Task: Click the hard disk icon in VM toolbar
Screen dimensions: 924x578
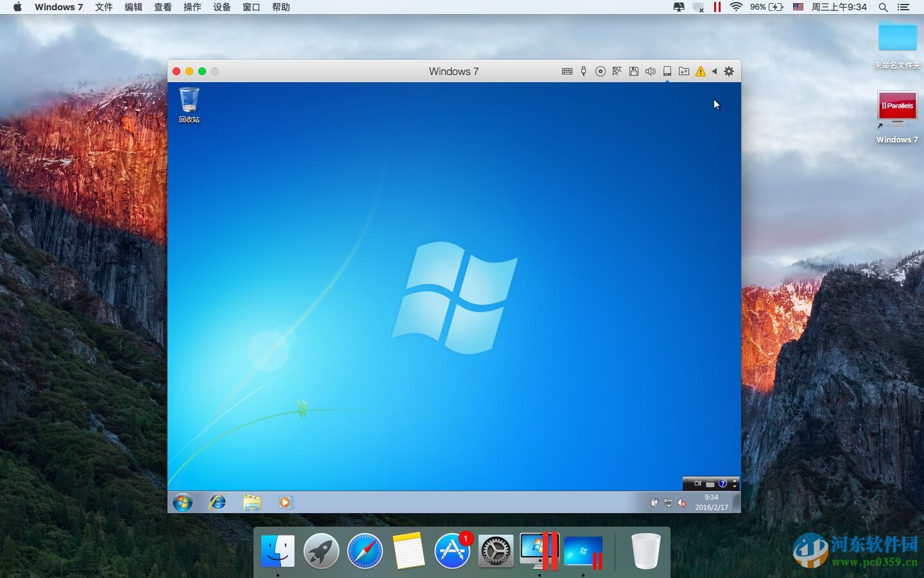Action: tap(667, 71)
